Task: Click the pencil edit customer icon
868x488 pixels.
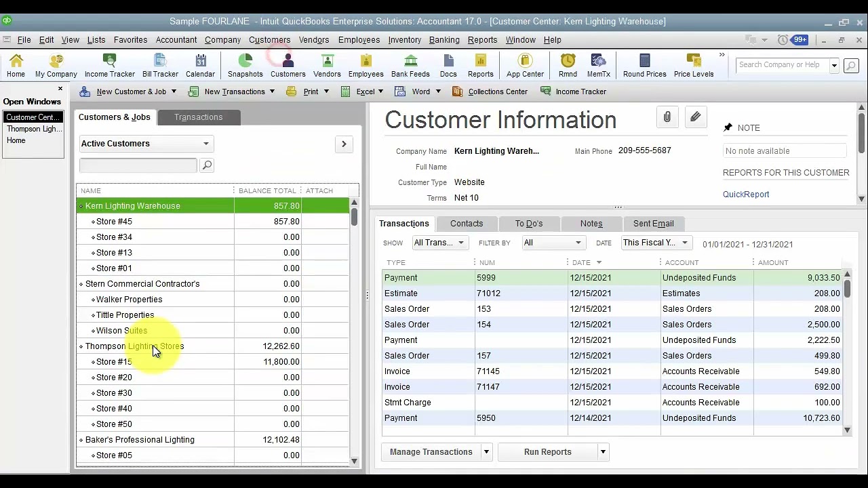Action: point(695,117)
